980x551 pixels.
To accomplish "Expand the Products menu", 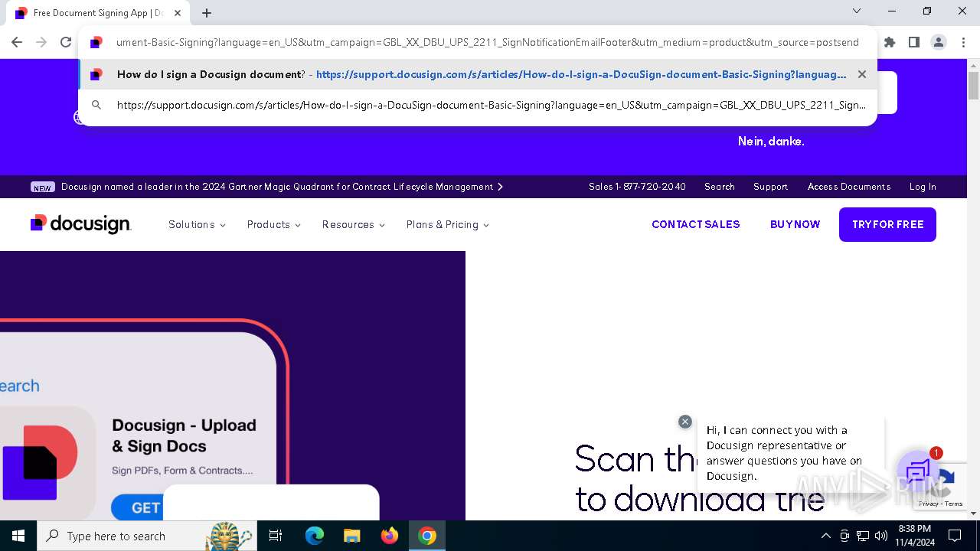I will pyautogui.click(x=273, y=224).
